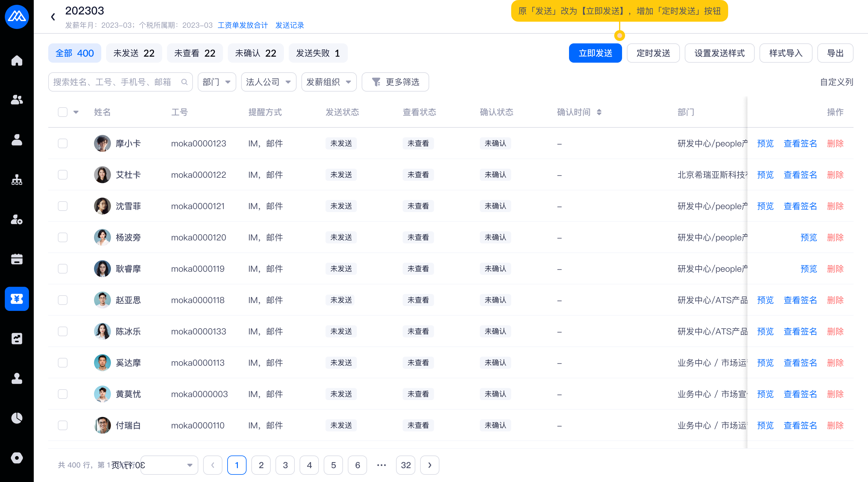Click the home icon in sidebar
868x482 pixels.
(17, 61)
